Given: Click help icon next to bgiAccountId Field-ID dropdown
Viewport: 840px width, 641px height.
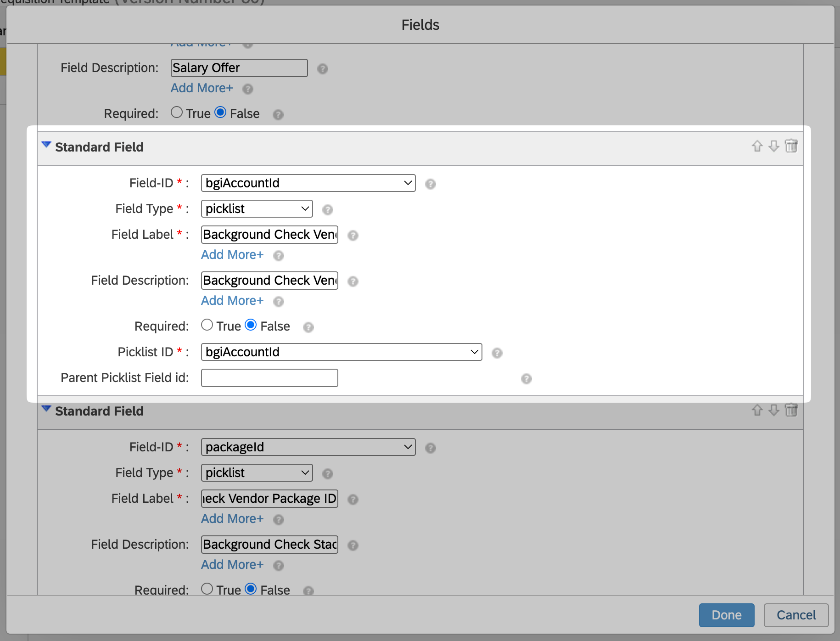Looking at the screenshot, I should pos(430,184).
